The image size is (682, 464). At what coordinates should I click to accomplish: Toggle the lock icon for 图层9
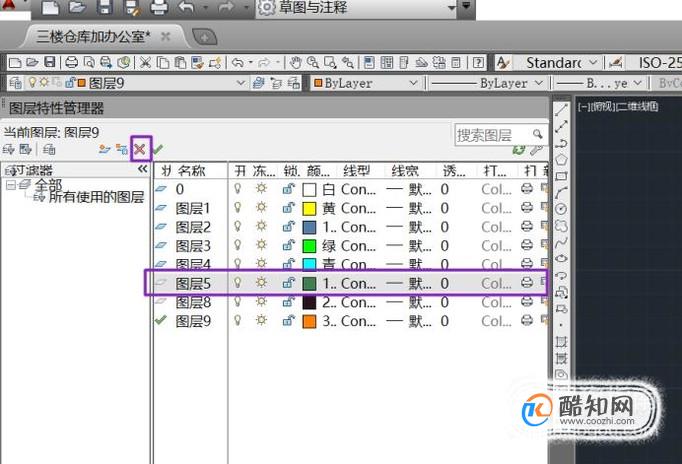point(288,320)
